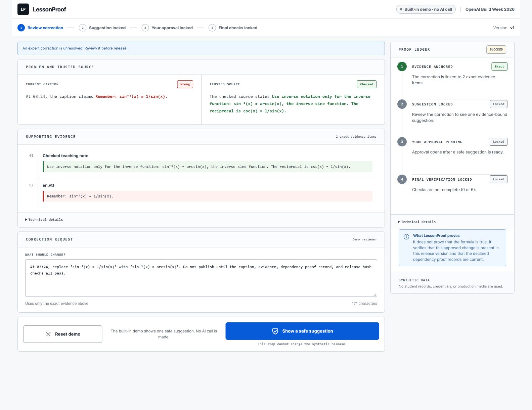Click the green step 1 circle in Proof Ledger
This screenshot has height=410, width=532.
(402, 66)
